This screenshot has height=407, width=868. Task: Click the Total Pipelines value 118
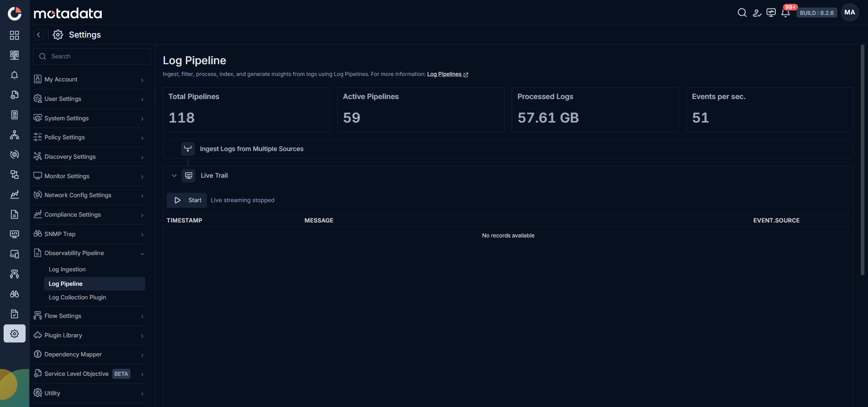pos(182,118)
